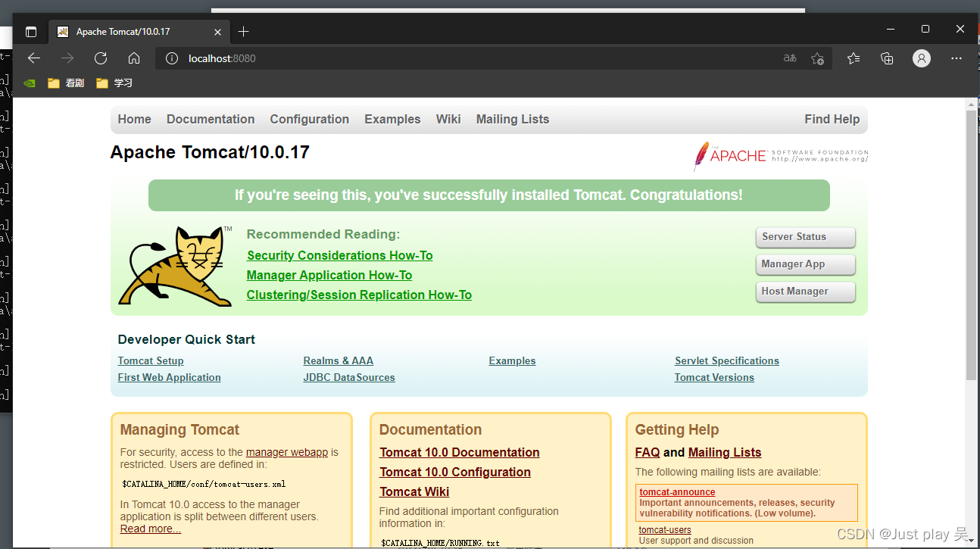This screenshot has height=549, width=980.
Task: Close the Apache Tomcat tab
Action: coord(218,32)
